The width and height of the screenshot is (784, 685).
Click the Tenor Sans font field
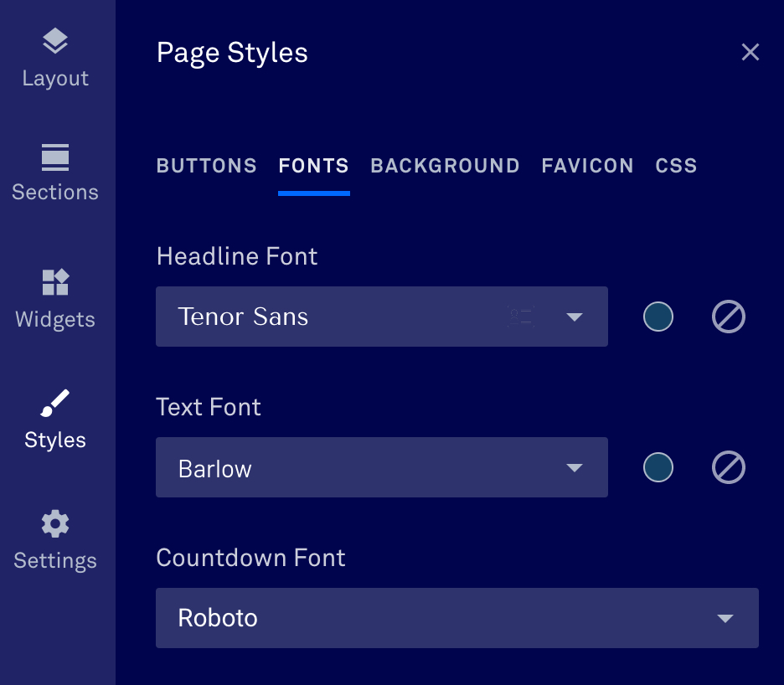click(335, 317)
